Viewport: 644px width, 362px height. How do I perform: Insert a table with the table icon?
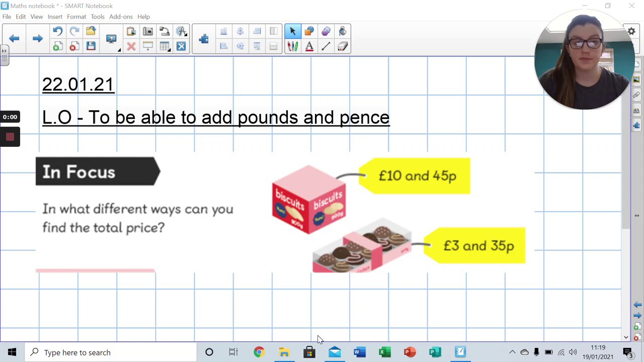(x=164, y=46)
